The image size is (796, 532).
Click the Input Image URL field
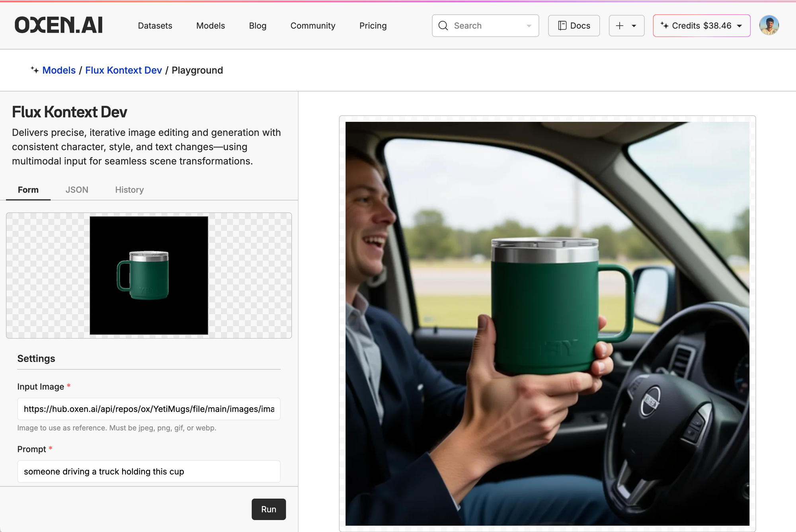149,409
